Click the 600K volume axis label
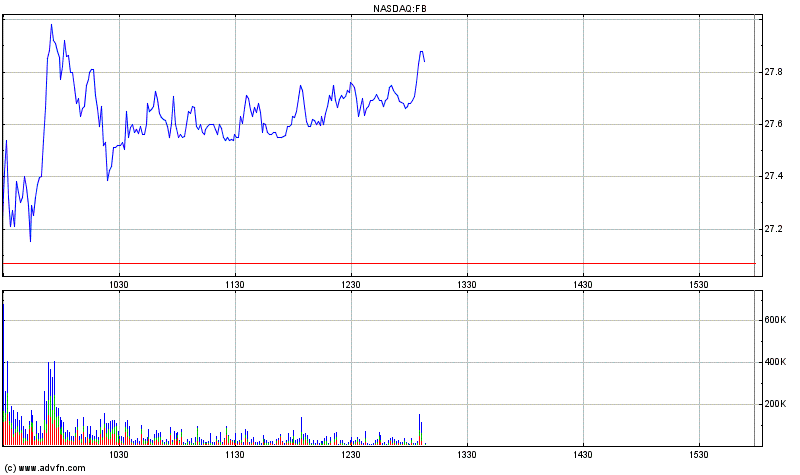The width and height of the screenshot is (800, 475). [775, 320]
